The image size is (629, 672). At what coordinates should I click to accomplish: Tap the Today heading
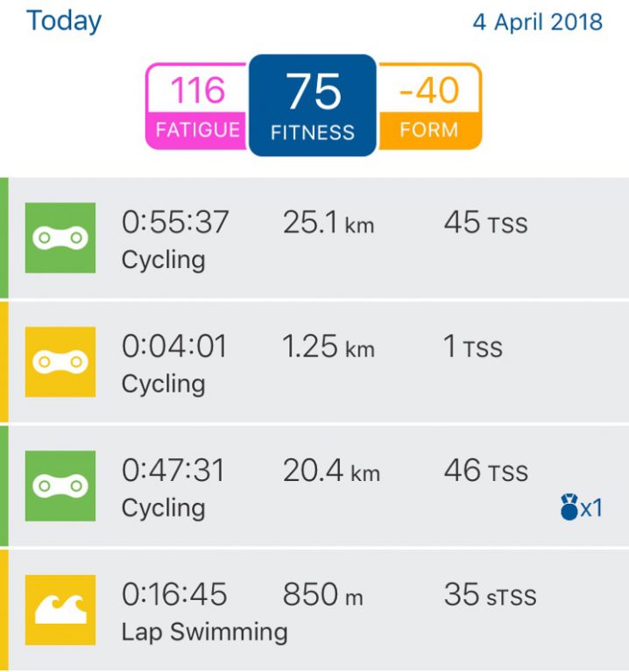click(64, 21)
